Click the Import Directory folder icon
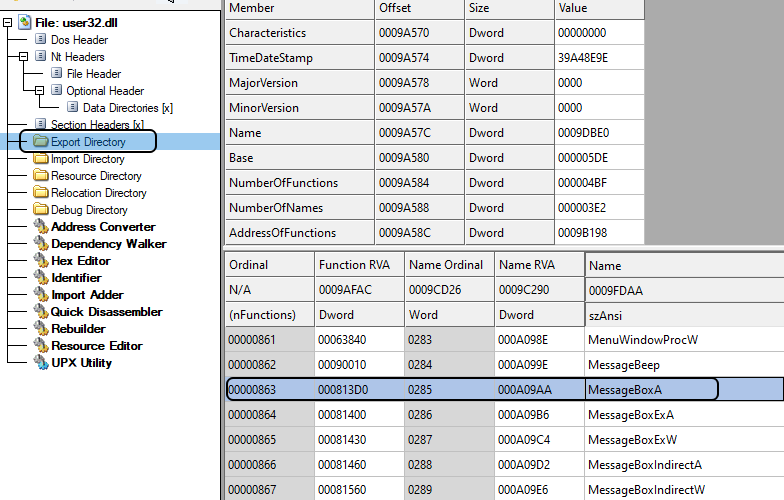784x500 pixels. point(41,159)
